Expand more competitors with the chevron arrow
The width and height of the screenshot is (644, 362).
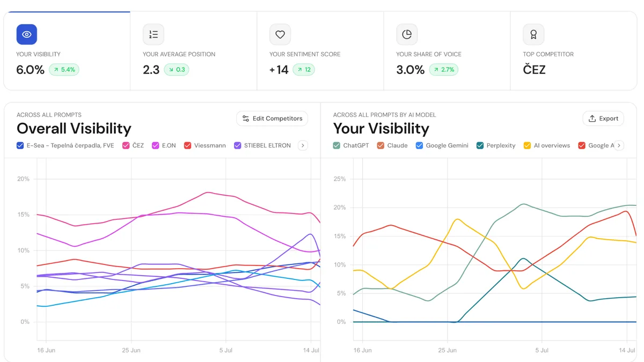click(x=303, y=145)
